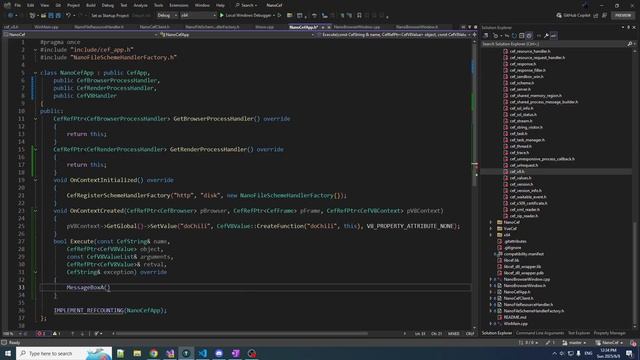
Task: Select README.md in Solution Explorer
Action: click(x=515, y=317)
